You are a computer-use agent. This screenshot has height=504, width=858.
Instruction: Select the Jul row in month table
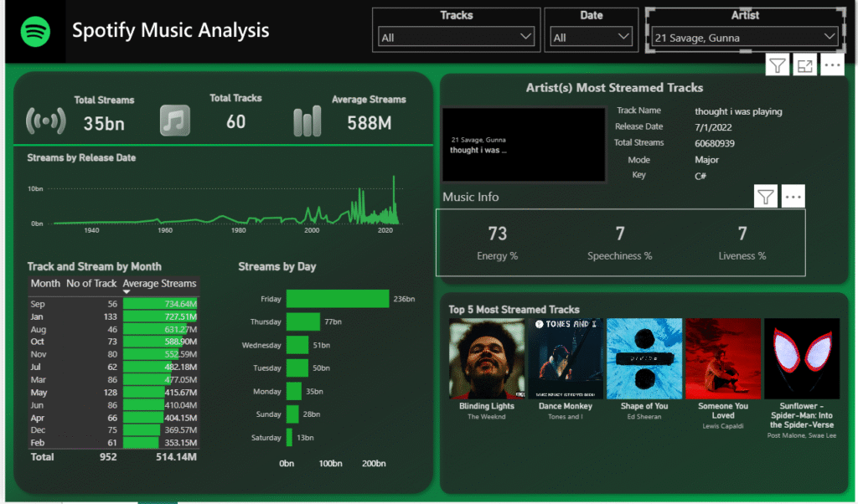pyautogui.click(x=113, y=367)
